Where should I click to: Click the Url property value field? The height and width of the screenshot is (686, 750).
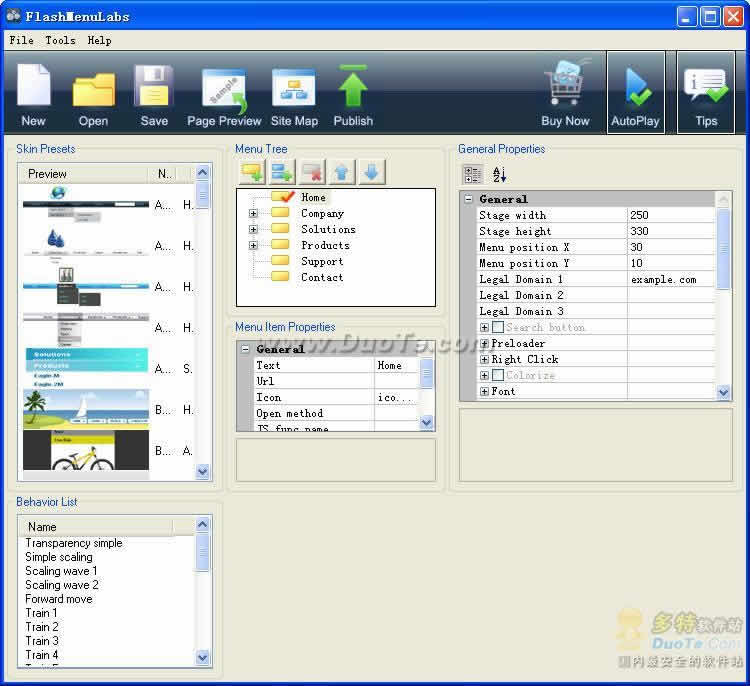396,381
